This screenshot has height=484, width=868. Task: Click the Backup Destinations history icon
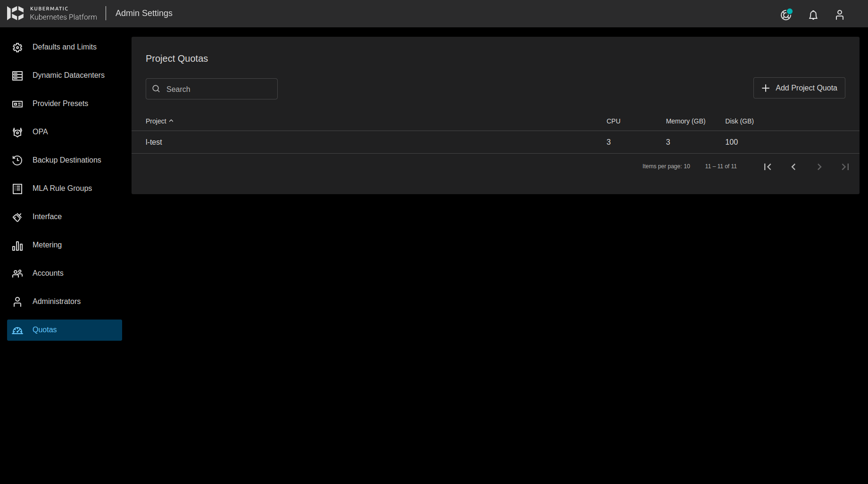click(17, 161)
